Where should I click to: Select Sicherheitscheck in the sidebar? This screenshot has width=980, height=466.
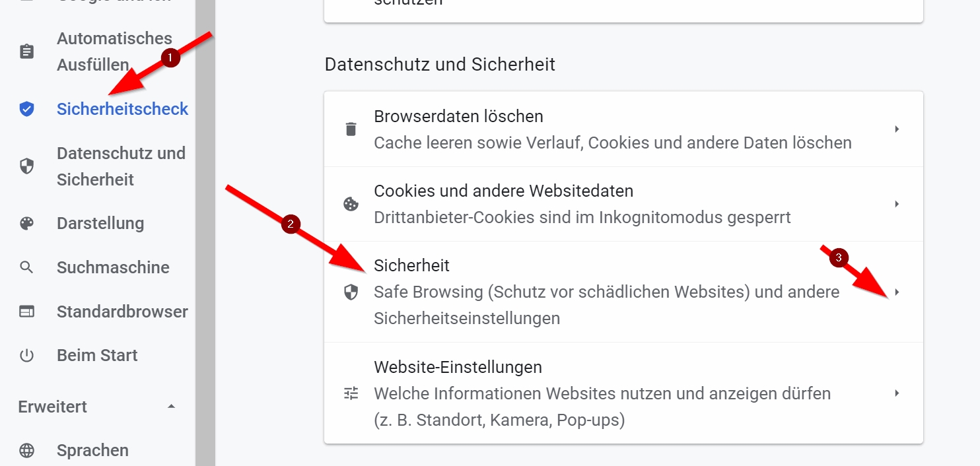pos(122,109)
